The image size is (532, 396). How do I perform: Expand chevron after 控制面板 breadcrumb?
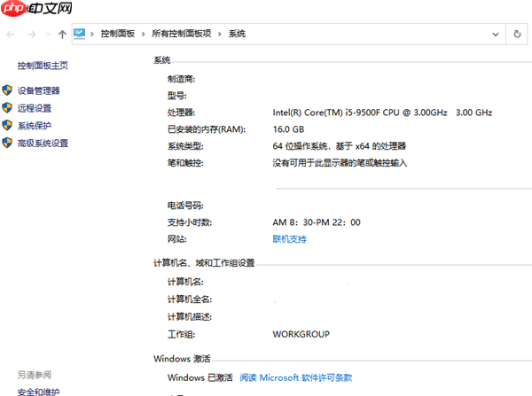[x=143, y=34]
